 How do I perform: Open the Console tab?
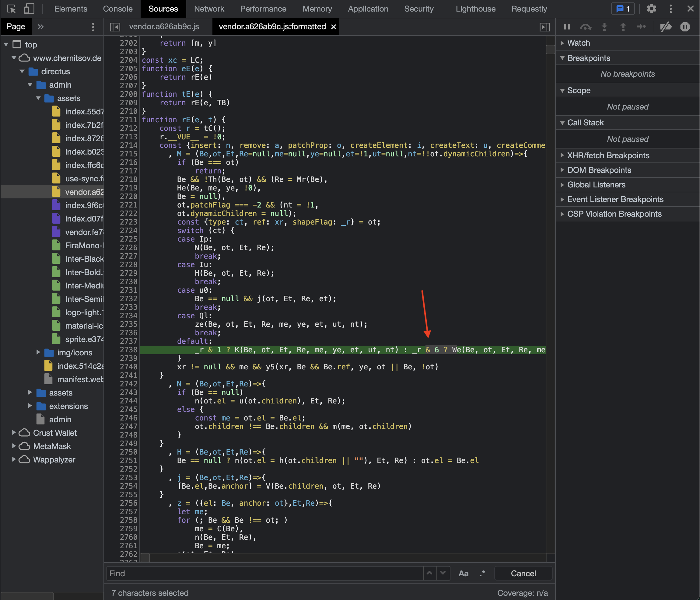point(117,9)
